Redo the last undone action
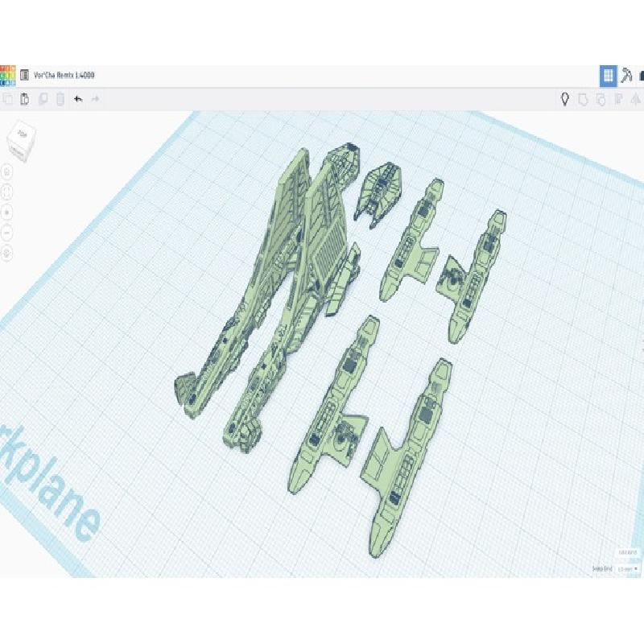The width and height of the screenshot is (644, 644). click(x=95, y=99)
